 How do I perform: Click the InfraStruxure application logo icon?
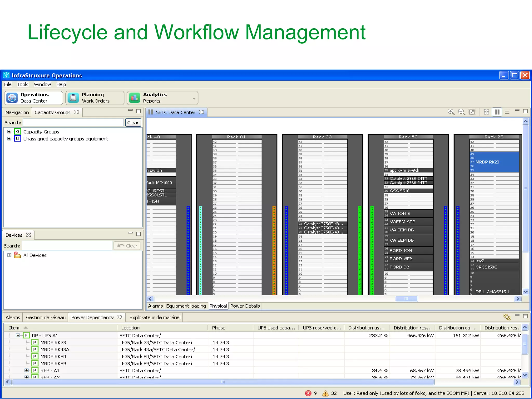pyautogui.click(x=6, y=75)
